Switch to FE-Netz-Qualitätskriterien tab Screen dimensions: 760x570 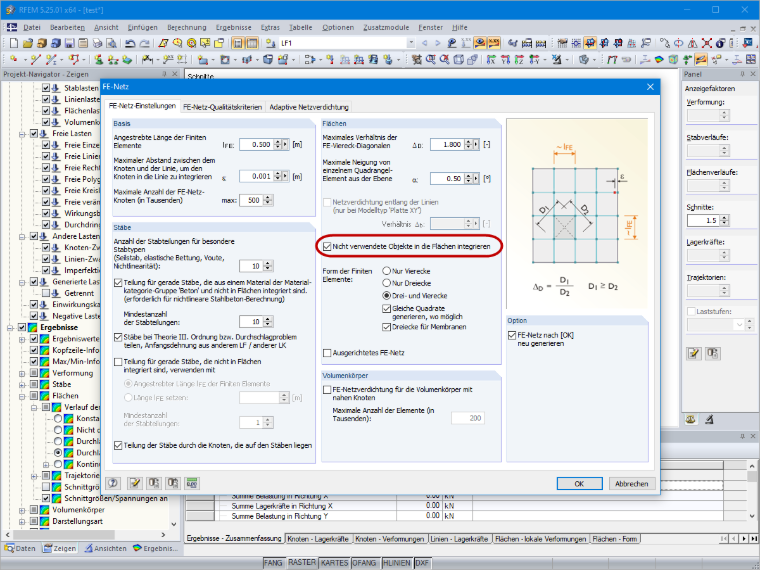(223, 107)
